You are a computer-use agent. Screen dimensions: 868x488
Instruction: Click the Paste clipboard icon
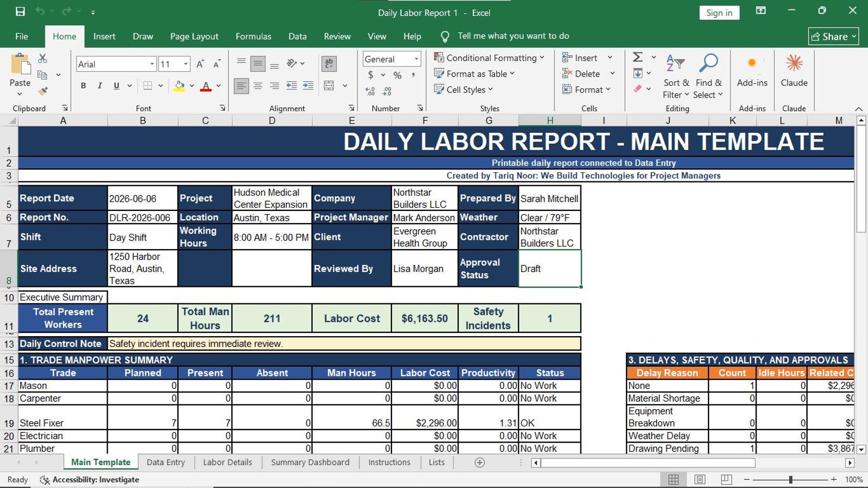tap(20, 64)
